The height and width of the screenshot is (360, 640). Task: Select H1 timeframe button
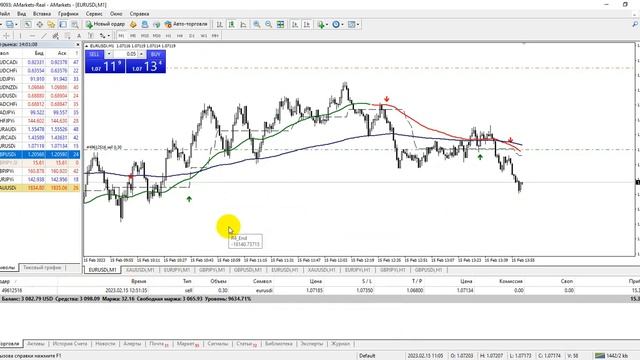point(168,36)
